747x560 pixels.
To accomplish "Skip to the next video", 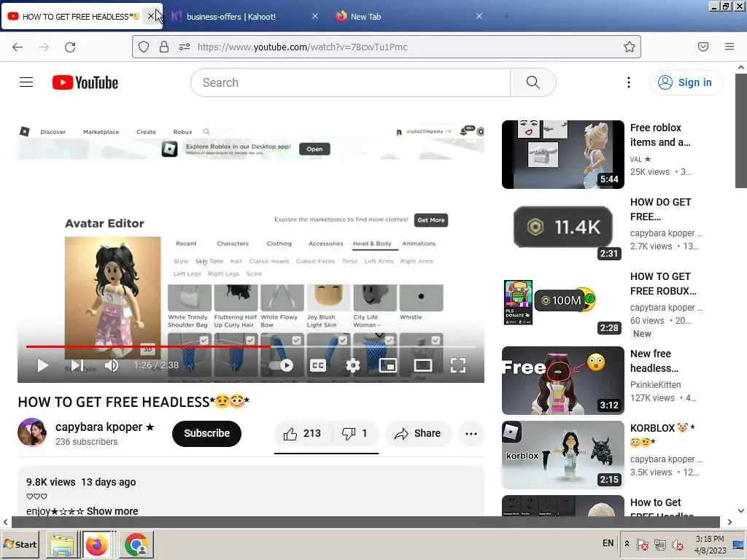I will click(x=77, y=365).
